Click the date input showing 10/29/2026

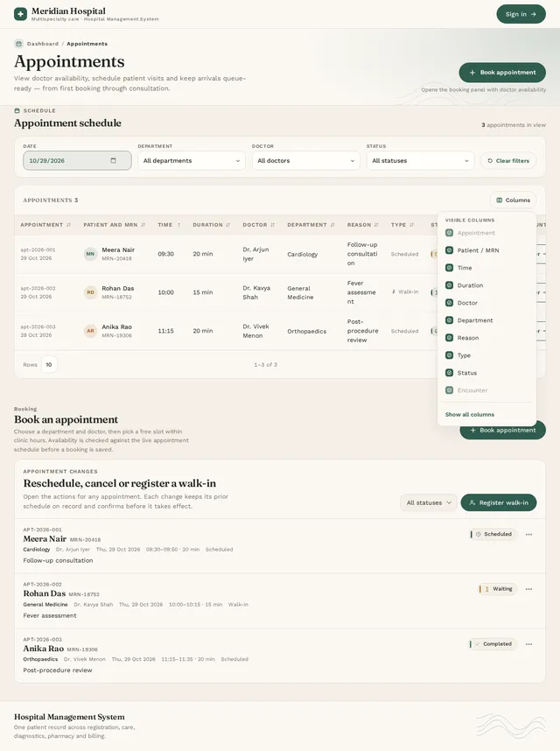tap(77, 160)
